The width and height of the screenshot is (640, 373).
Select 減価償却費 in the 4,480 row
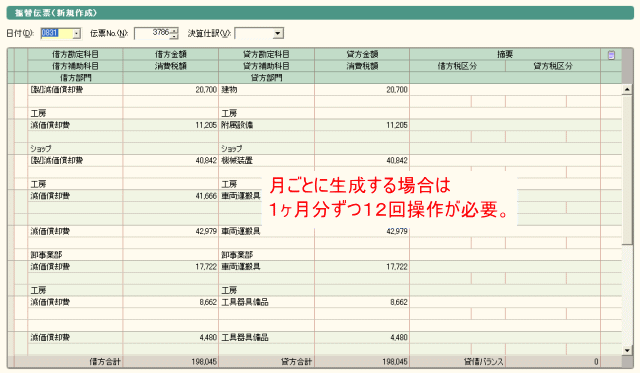pos(75,337)
